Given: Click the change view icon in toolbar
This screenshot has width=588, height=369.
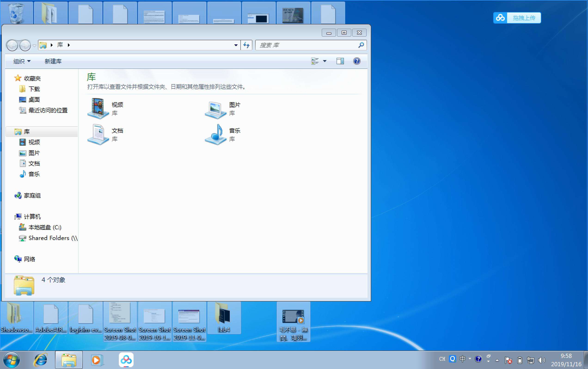Looking at the screenshot, I should (315, 61).
